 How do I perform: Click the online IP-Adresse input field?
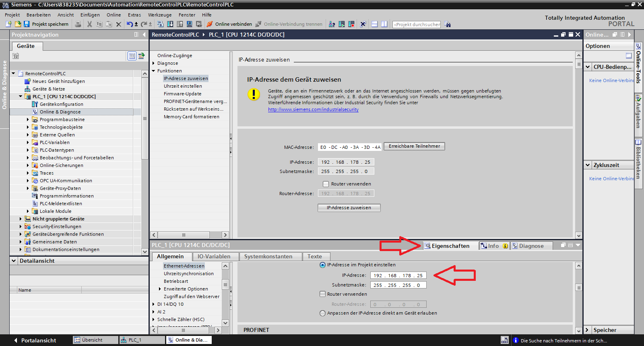click(346, 162)
